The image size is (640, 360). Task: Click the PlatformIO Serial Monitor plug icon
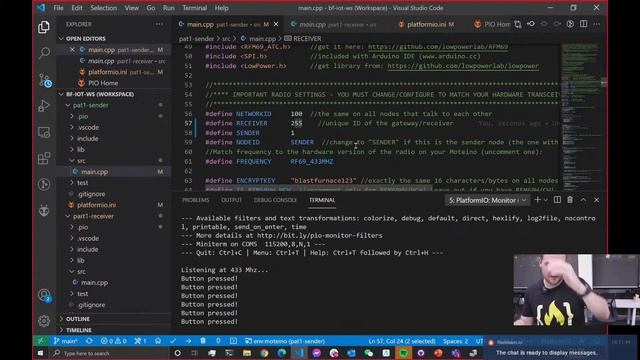click(x=218, y=341)
